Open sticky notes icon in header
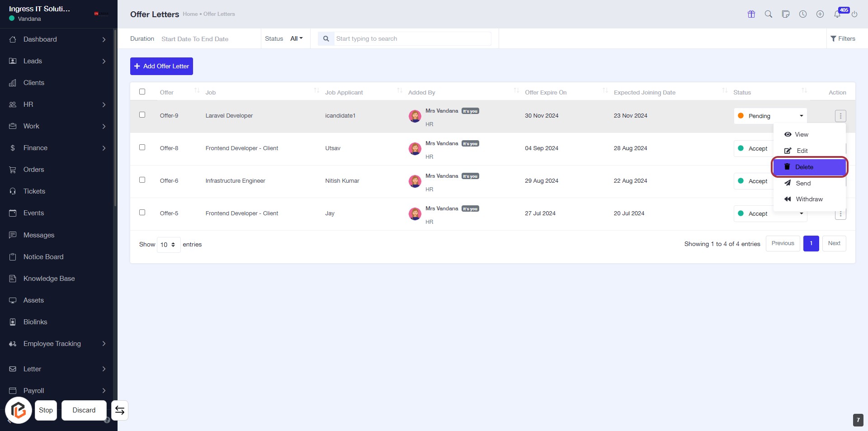Screen dimensions: 868x431 click(786, 14)
